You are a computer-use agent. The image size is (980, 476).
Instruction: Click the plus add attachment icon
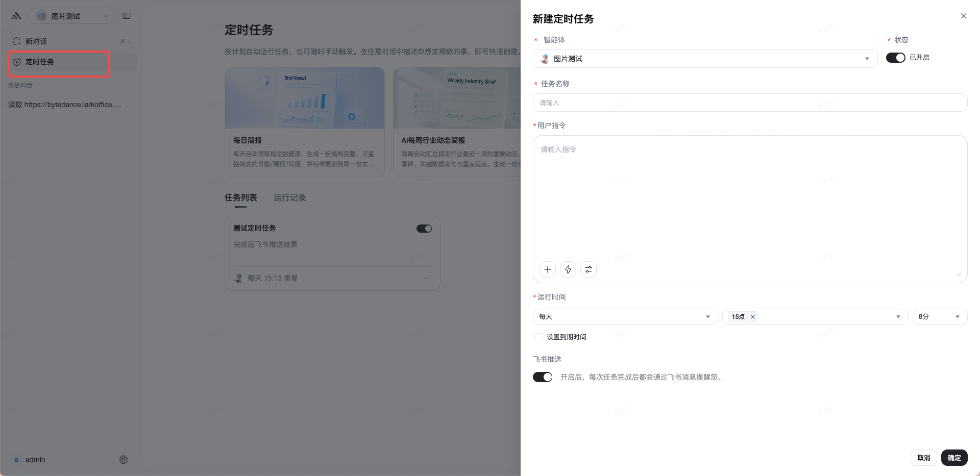tap(548, 269)
